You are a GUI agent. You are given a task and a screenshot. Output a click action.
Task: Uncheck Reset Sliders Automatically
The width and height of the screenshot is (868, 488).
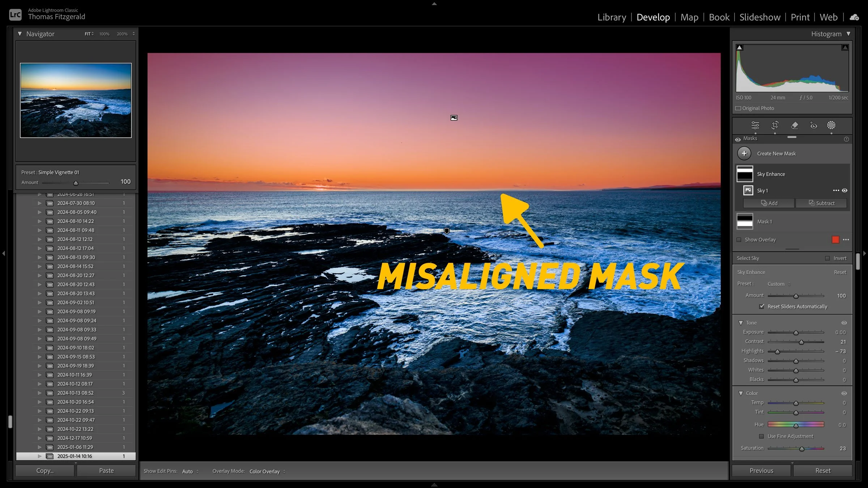762,306
